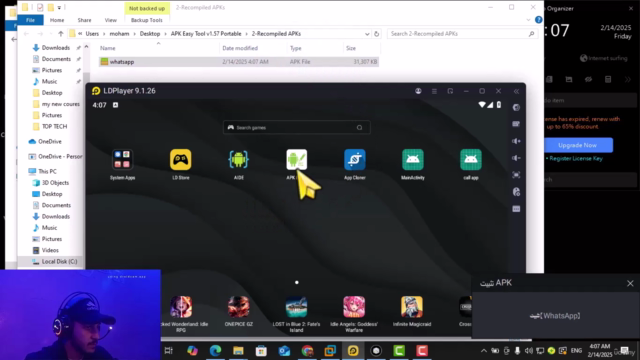The width and height of the screenshot is (640, 360).
Task: Select 3D Objects under This PC
Action: [x=55, y=183]
